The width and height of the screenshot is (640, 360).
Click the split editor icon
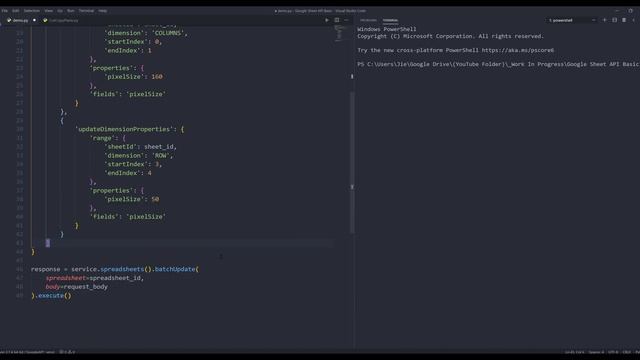337,20
